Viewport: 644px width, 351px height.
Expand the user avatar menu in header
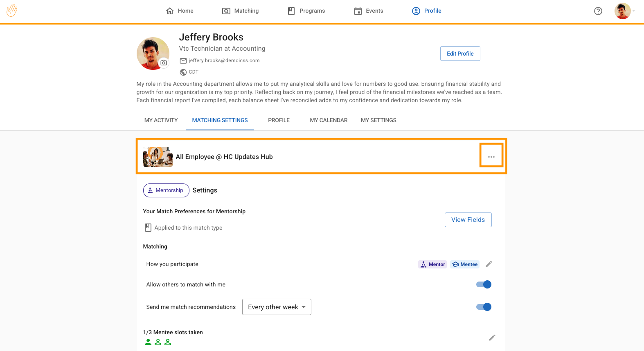624,11
